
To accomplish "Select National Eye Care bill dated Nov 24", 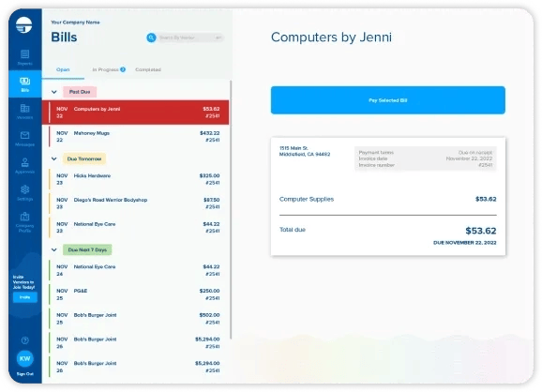I will pos(135,270).
